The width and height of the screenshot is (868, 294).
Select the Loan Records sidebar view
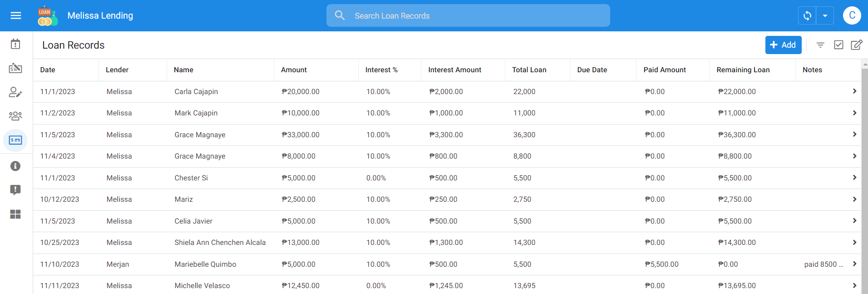[x=15, y=140]
